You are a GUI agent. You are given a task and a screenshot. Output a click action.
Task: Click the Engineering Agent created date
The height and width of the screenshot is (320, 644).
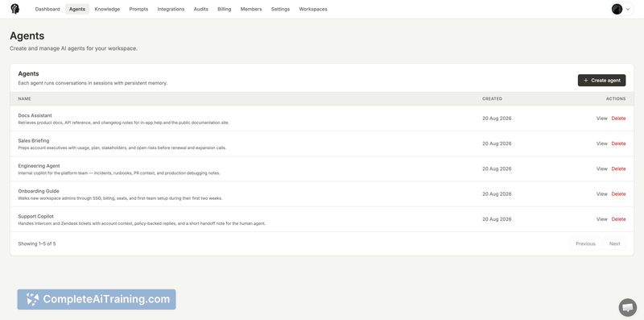pos(497,168)
